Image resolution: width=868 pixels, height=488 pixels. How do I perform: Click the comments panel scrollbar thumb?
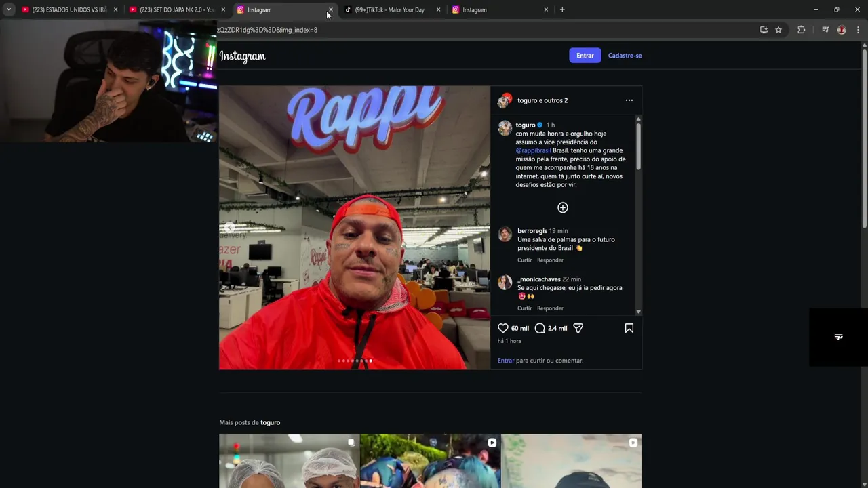[638, 146]
